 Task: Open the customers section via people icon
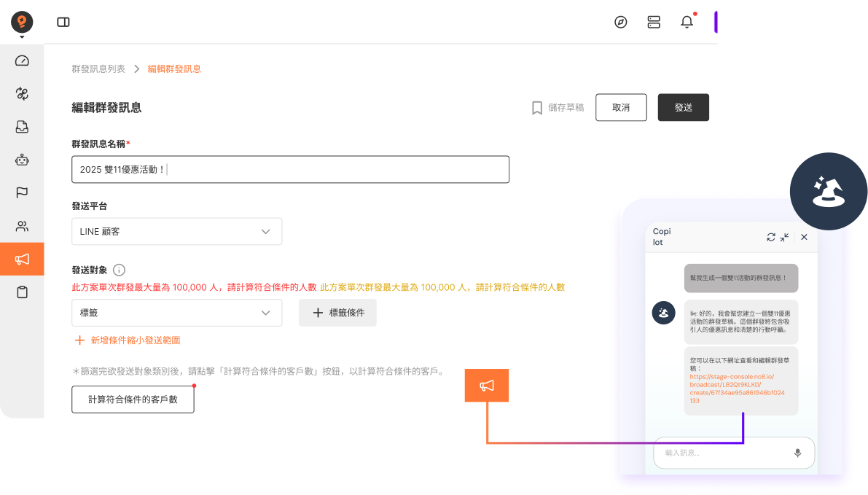click(22, 226)
